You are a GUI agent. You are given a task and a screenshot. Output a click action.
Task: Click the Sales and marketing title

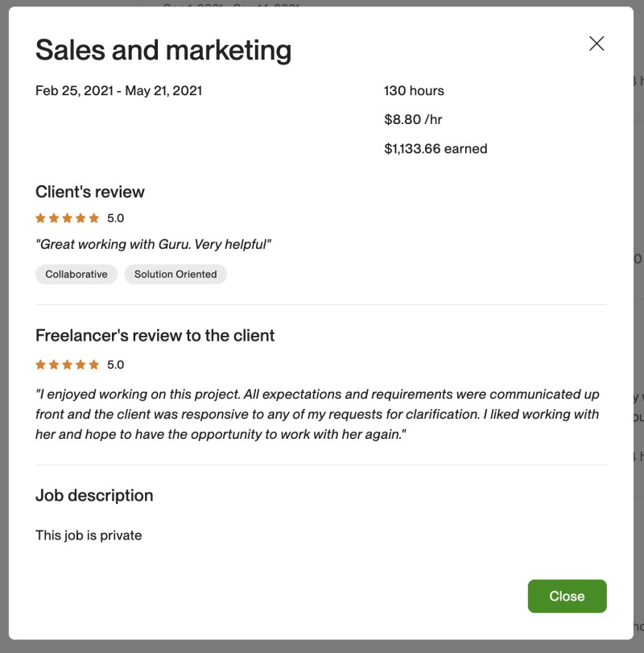tap(163, 50)
